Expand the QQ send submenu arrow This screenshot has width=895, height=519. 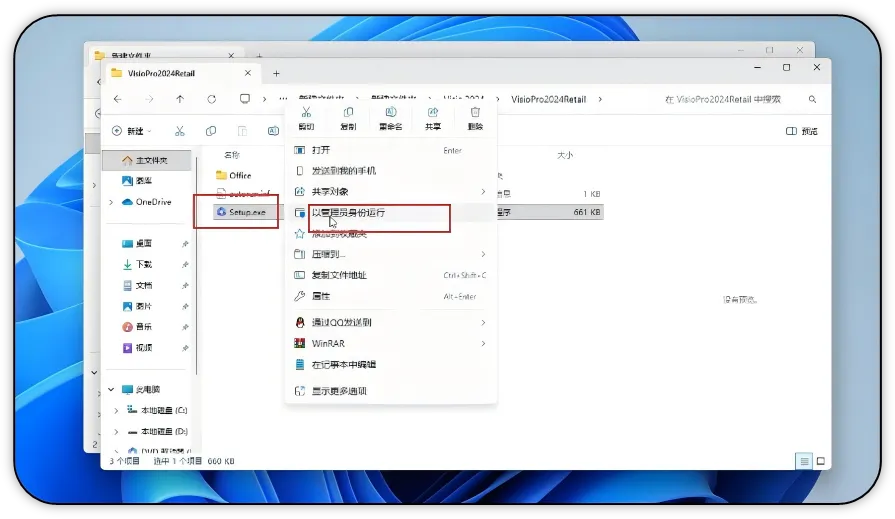point(483,323)
